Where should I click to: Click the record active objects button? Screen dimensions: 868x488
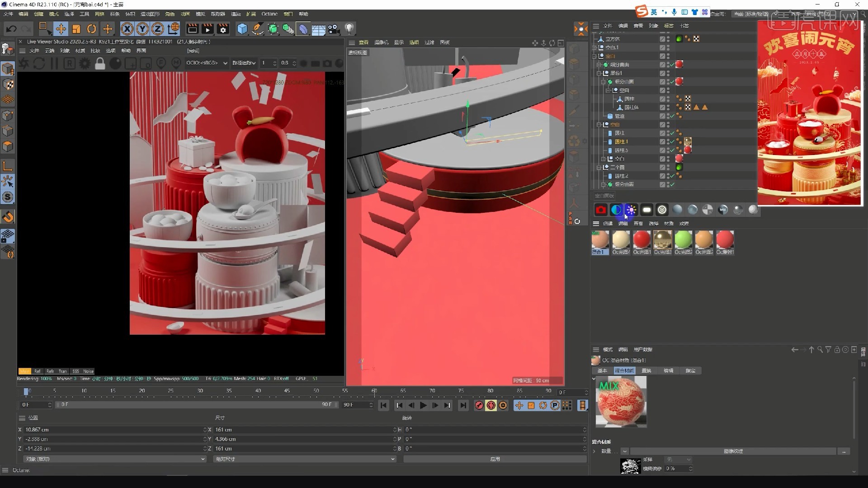coord(479,405)
